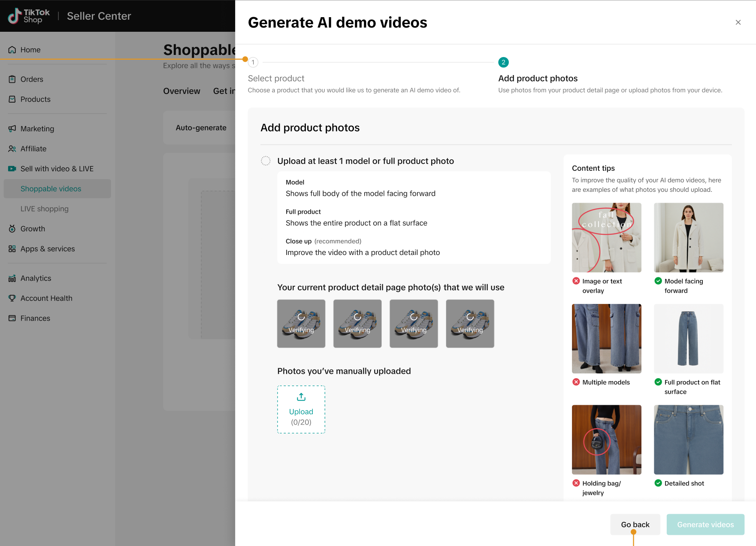View the Model facing forward example image
The width and height of the screenshot is (756, 546).
[688, 237]
